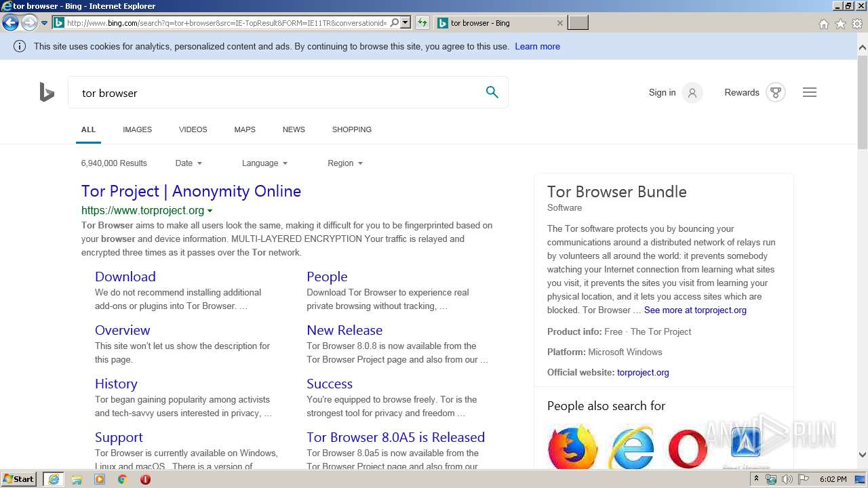Click the Firefox related search thumbnail
The image size is (868, 488).
573,447
